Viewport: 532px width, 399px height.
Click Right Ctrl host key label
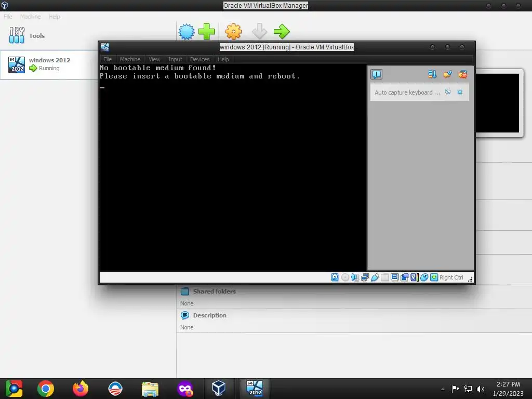pos(451,277)
